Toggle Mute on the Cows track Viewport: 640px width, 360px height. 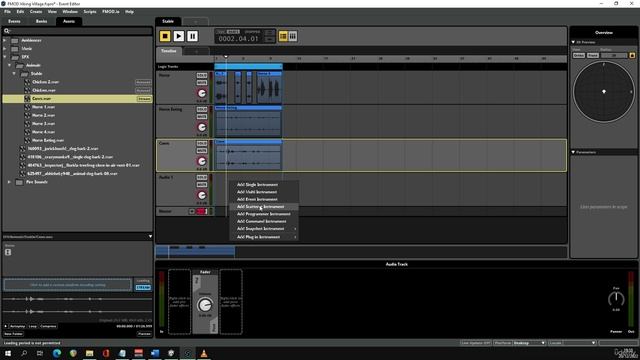202,151
